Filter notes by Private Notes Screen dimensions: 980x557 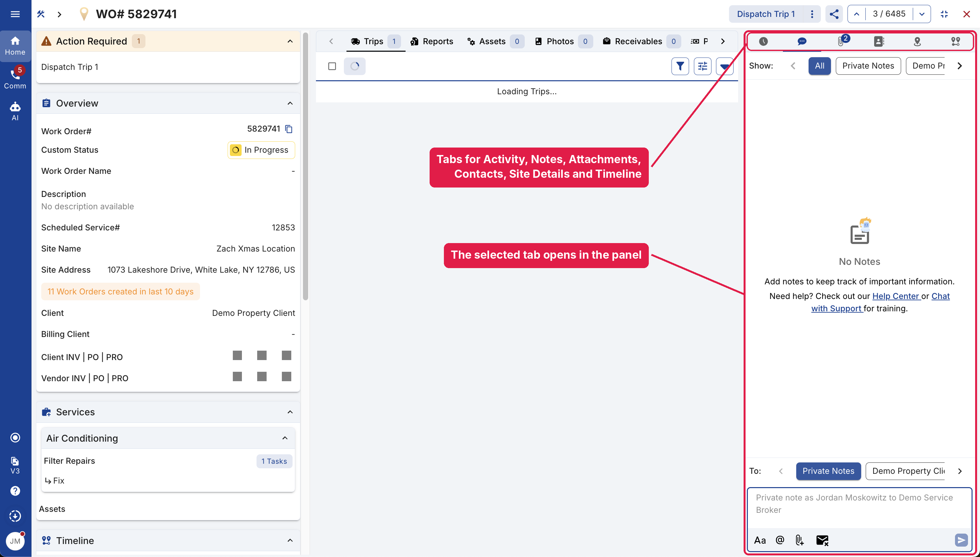point(868,66)
